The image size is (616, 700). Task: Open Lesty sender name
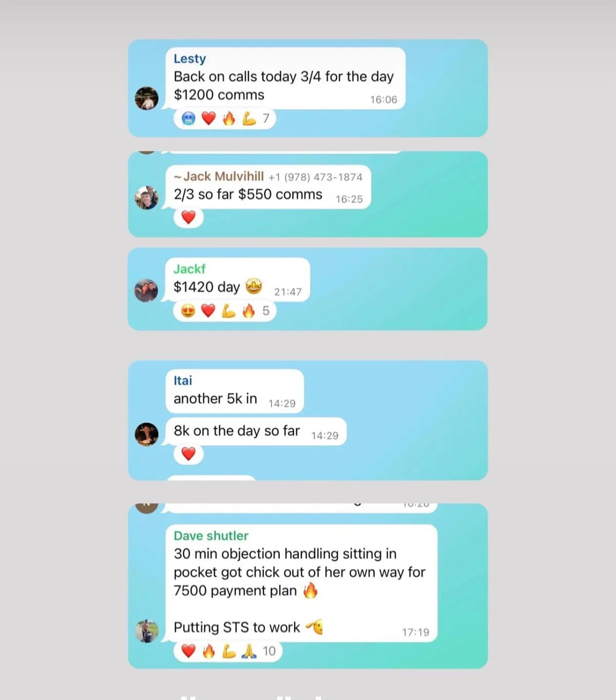(189, 59)
